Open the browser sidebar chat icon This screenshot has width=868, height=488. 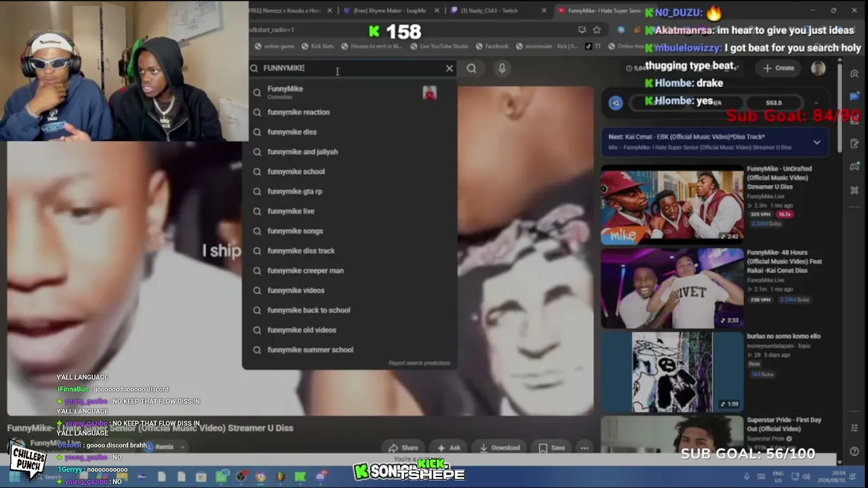pyautogui.click(x=854, y=96)
